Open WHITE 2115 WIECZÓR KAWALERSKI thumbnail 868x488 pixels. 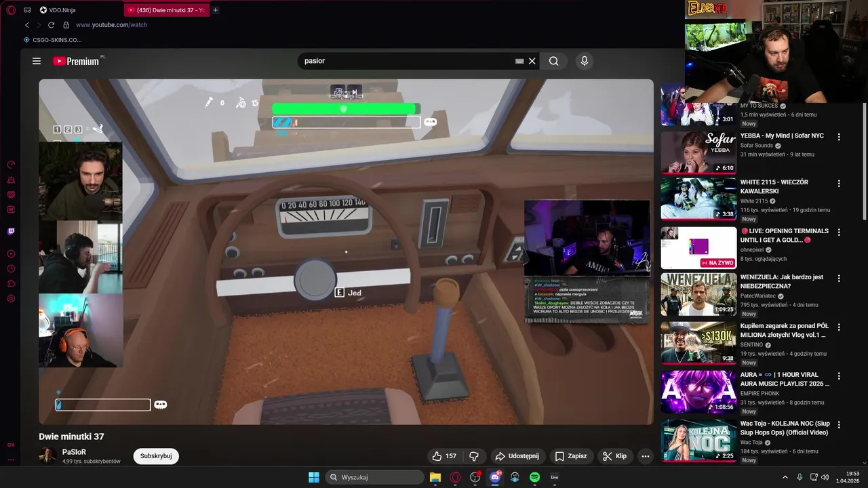pyautogui.click(x=698, y=199)
